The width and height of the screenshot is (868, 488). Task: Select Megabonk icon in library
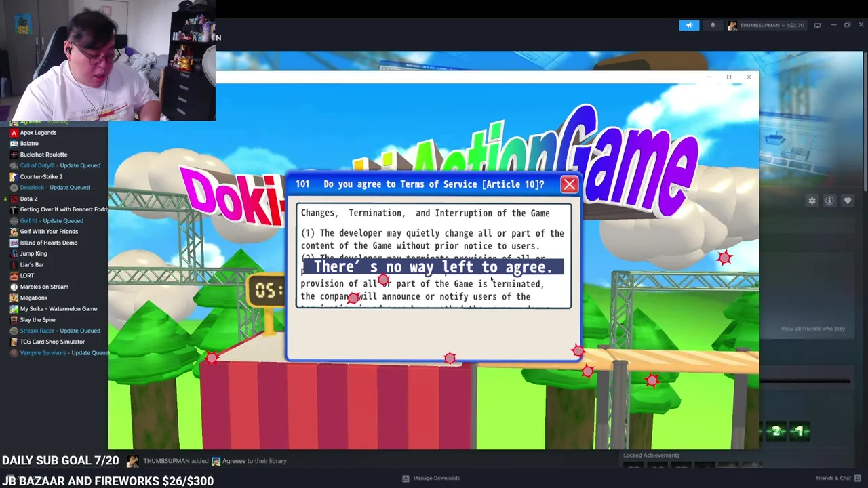click(14, 298)
